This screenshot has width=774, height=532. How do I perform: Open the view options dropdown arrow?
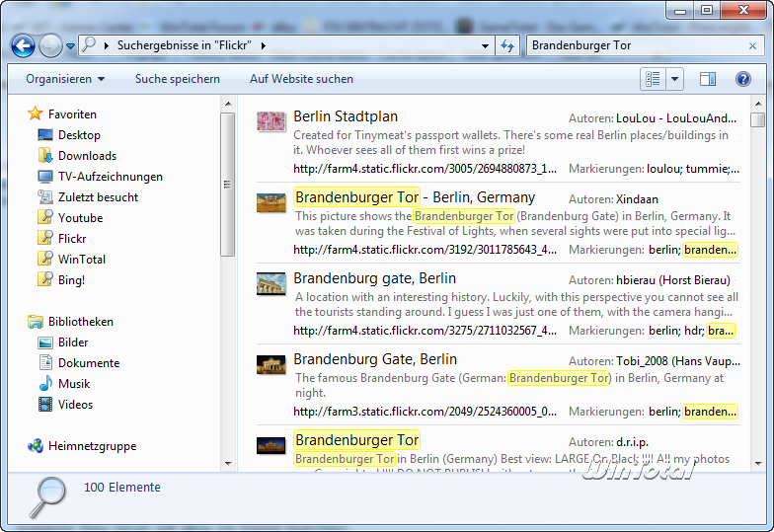675,79
